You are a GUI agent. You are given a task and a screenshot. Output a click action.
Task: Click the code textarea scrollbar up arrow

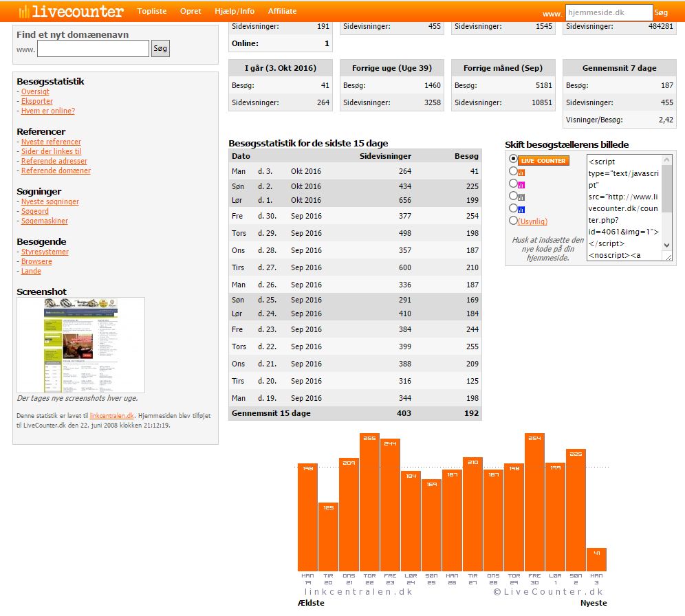coord(666,159)
